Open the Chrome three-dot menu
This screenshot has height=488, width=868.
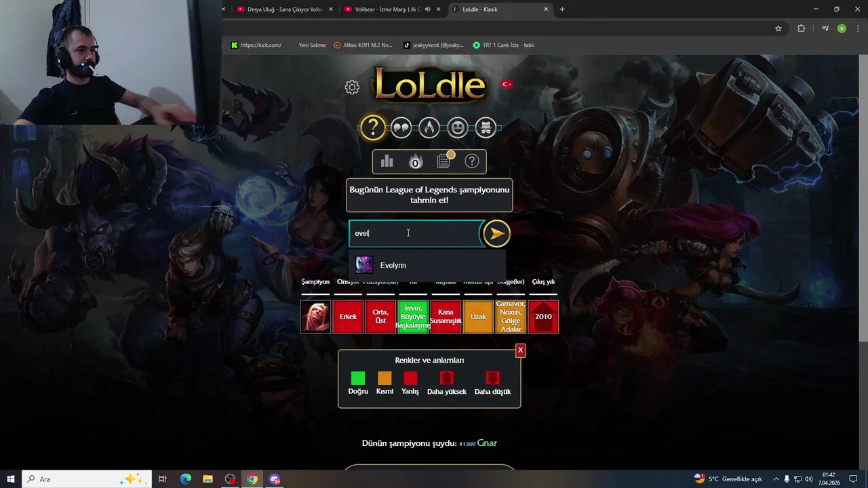click(x=858, y=28)
